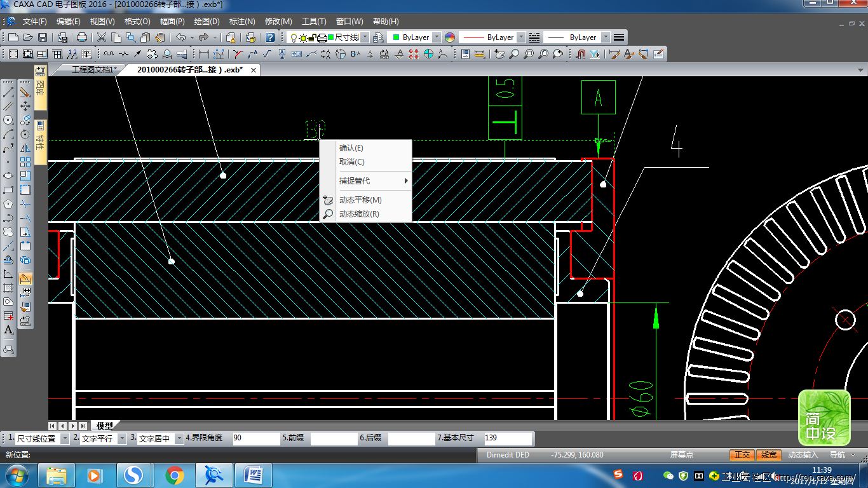Image resolution: width=868 pixels, height=488 pixels.
Task: Open the 标注(N) menu
Action: tap(242, 22)
